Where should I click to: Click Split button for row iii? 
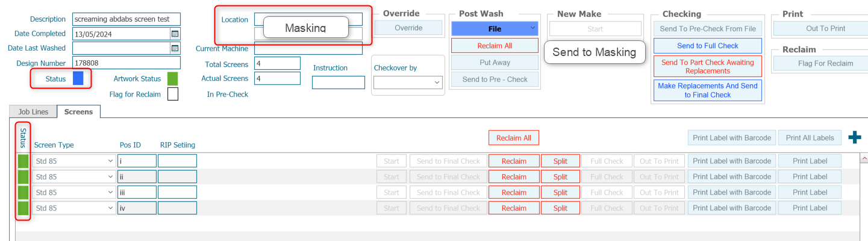tap(561, 192)
